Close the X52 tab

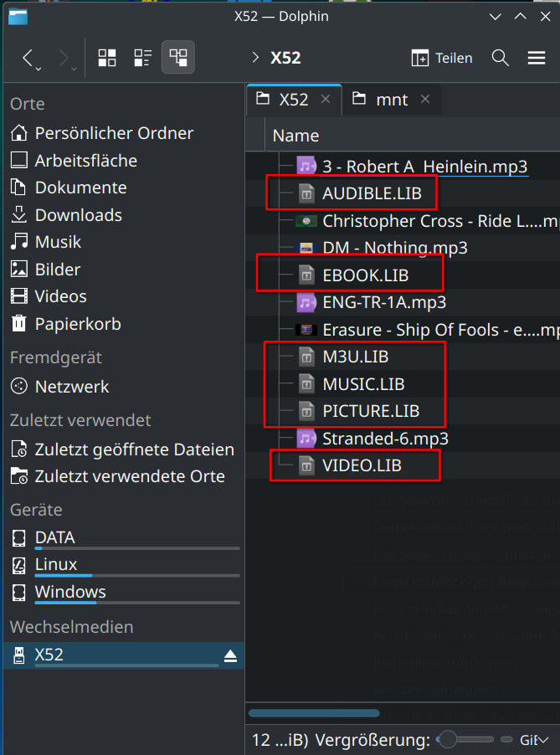tap(326, 100)
